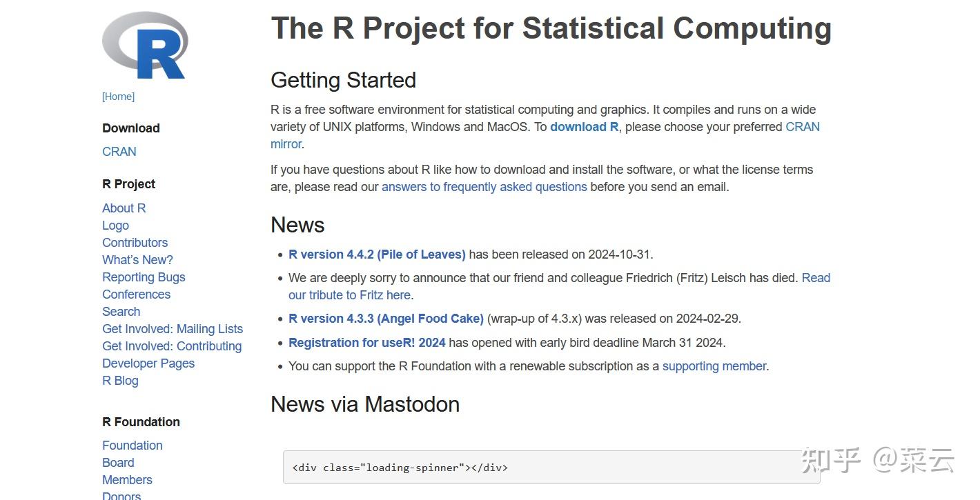980x500 pixels.
Task: Open Get Involved: Mailing Lists
Action: click(x=173, y=329)
